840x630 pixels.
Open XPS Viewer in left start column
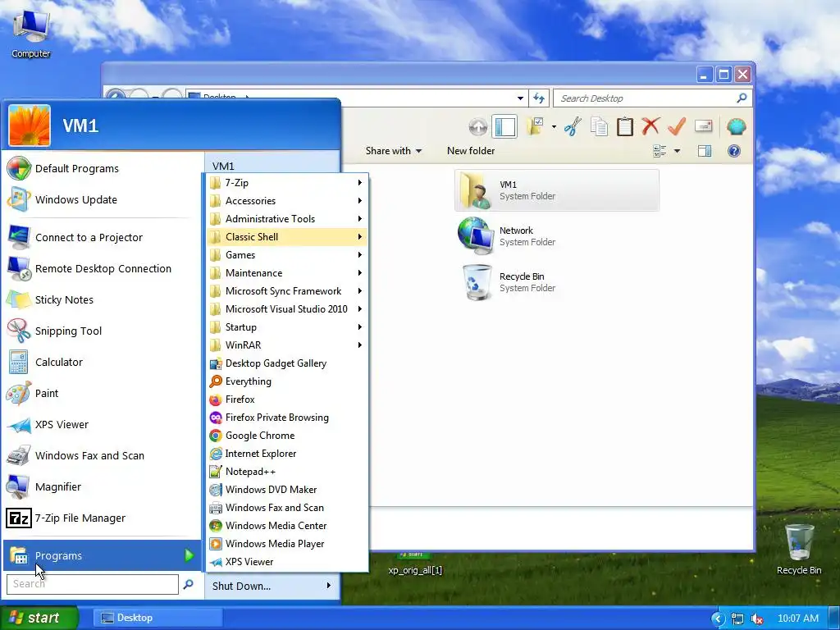pyautogui.click(x=102, y=424)
